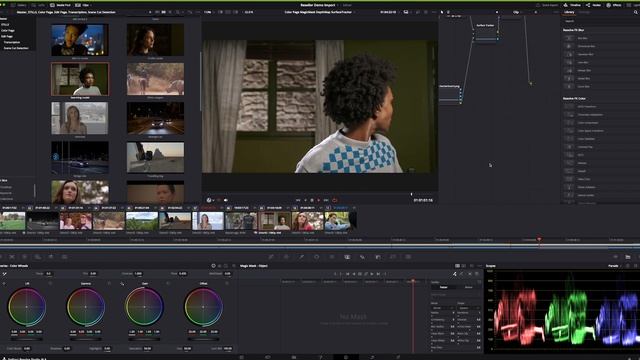Select the pointer tool in node editor
Viewport: 640px width, 360px height.
tap(442, 12)
